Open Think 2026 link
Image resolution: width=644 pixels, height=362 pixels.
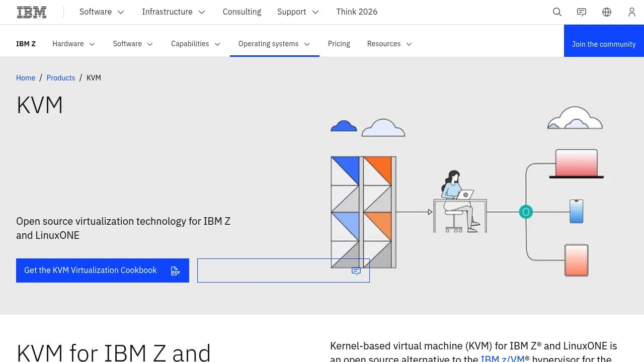[357, 12]
